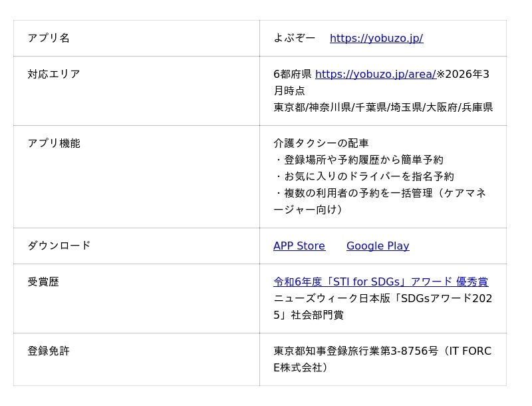Image resolution: width=532 pixels, height=406 pixels.
Task: Click the 複数の利用者の予約を一括管理 bullet
Action: pyautogui.click(x=379, y=194)
